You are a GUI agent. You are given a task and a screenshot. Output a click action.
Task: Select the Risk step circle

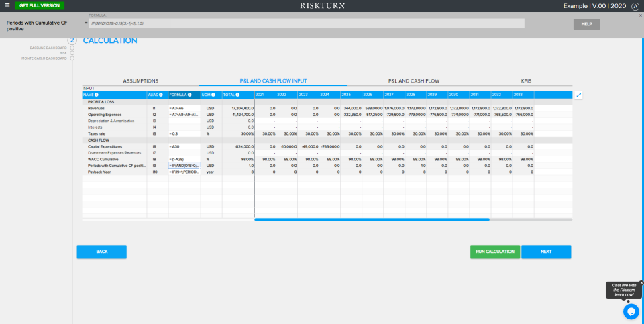click(72, 53)
